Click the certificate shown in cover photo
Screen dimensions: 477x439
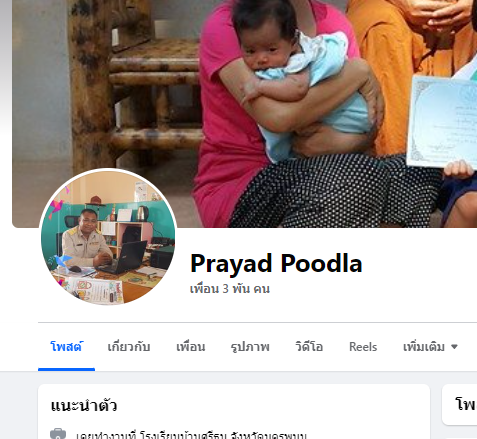pyautogui.click(x=442, y=122)
